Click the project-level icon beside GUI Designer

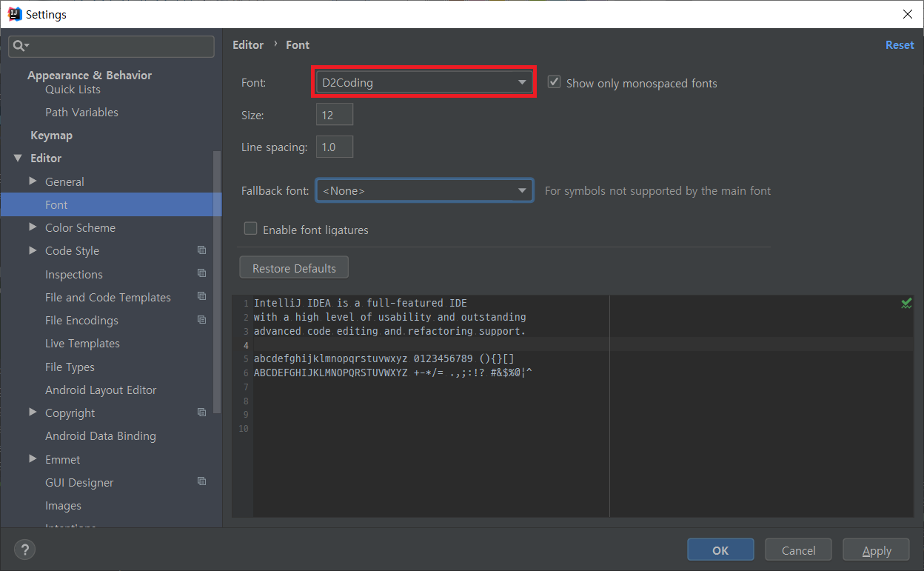pos(201,481)
